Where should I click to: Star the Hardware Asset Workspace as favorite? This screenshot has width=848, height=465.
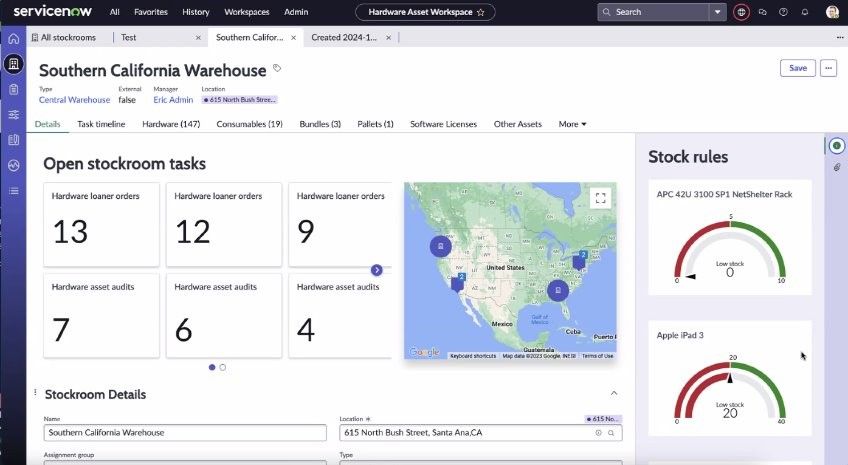click(480, 12)
